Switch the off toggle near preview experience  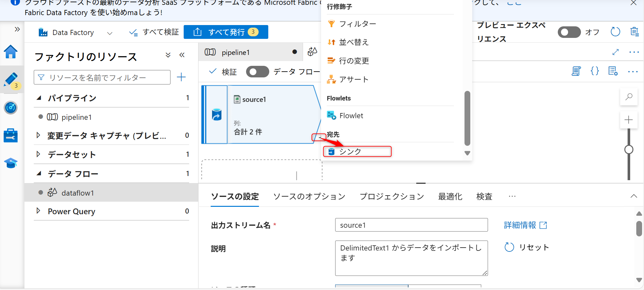click(x=569, y=32)
